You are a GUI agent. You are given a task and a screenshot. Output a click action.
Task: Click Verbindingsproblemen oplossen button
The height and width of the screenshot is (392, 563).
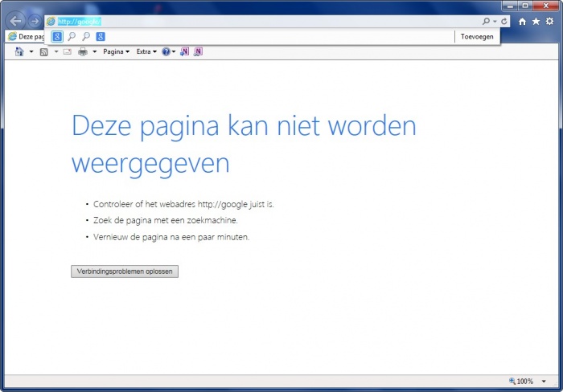[125, 272]
